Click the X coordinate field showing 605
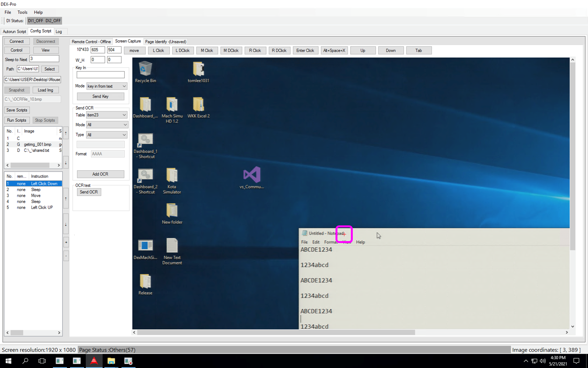The height and width of the screenshot is (368, 588). tap(98, 50)
